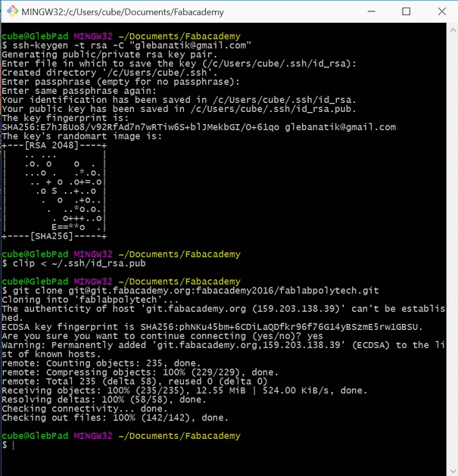Click 'Receiving objects: 100%' line
The width and height of the screenshot is (458, 476).
click(x=185, y=390)
